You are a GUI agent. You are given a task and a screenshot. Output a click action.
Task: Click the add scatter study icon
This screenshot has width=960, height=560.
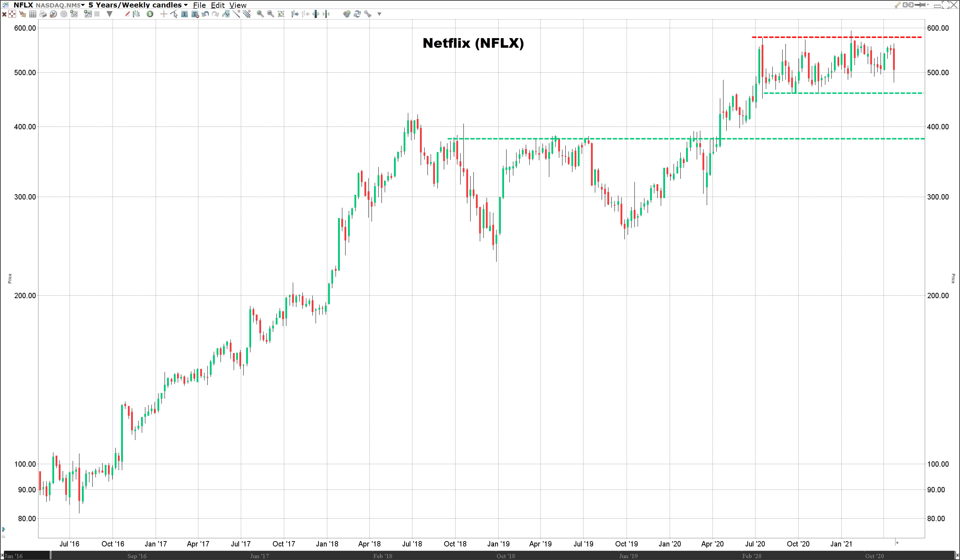pos(74,14)
